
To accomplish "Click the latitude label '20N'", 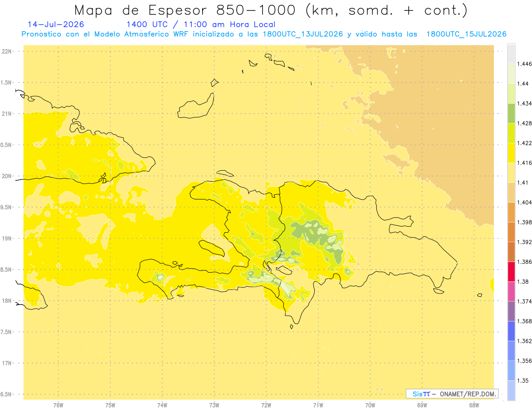I will tap(7, 176).
